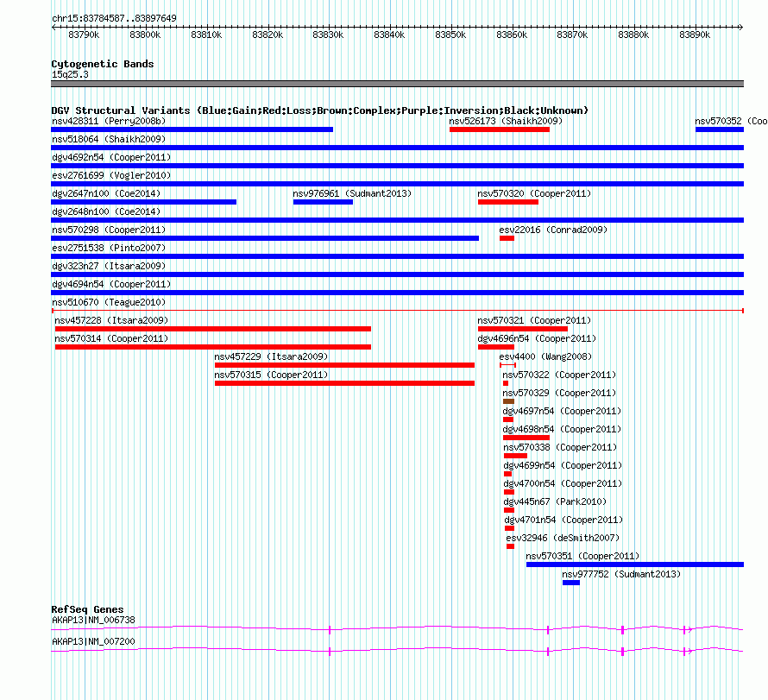The image size is (768, 700).
Task: Open nsv457228 (Itsara2009) variant label
Action: pyautogui.click(x=111, y=320)
